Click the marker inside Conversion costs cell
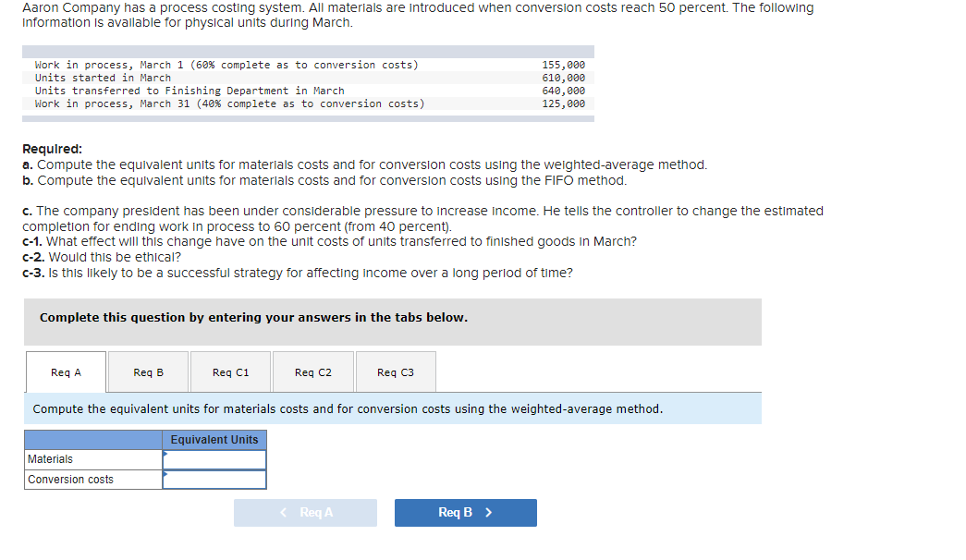Viewport: 966px width, 560px height. click(x=166, y=474)
